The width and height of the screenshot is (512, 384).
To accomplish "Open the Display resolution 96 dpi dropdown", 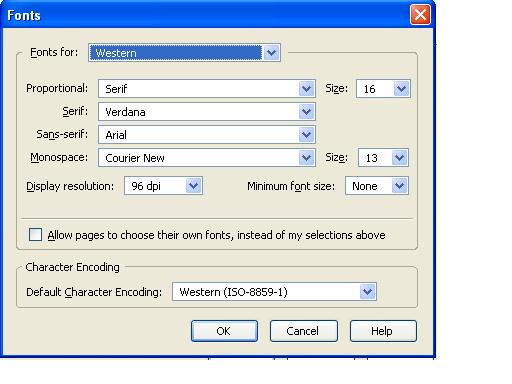I will (163, 186).
